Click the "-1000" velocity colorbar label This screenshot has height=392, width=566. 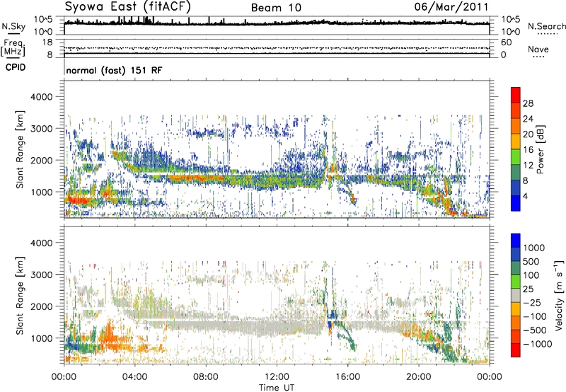[538, 344]
